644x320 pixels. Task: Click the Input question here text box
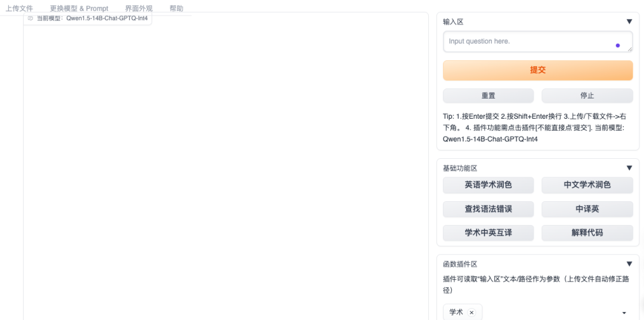(538, 42)
